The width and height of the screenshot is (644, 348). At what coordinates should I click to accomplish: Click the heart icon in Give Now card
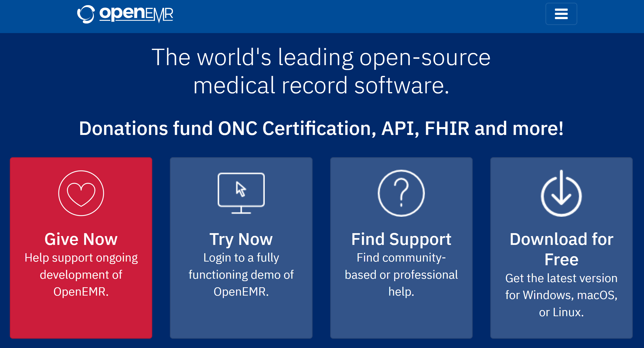81,193
